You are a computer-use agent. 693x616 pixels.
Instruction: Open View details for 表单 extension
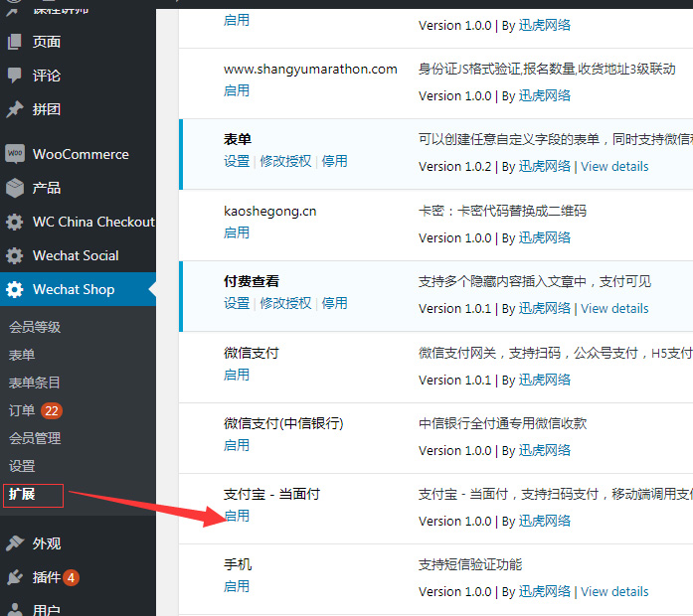614,167
